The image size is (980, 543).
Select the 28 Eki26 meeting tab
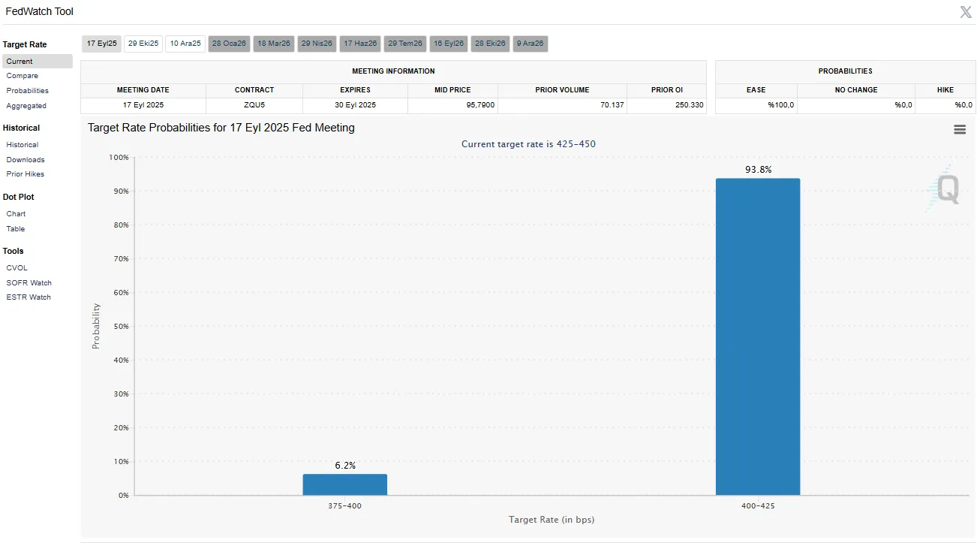click(x=491, y=44)
